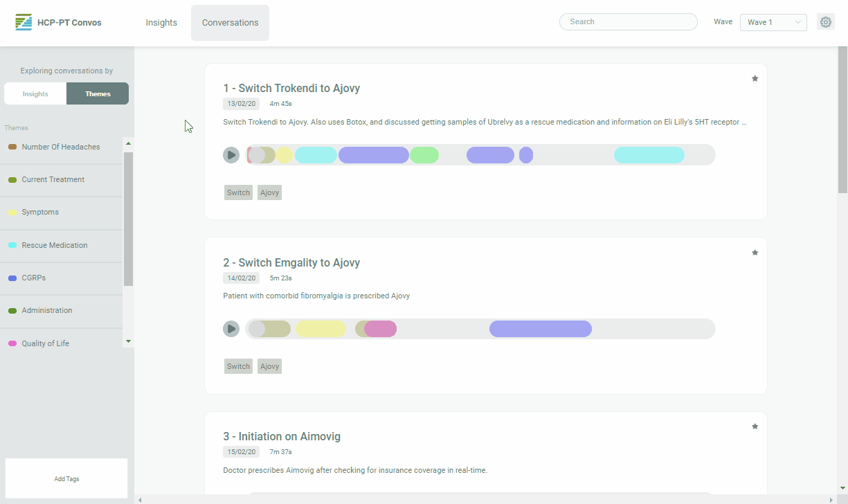The image size is (848, 504).
Task: Click the 4m 45s duration text
Action: (280, 104)
